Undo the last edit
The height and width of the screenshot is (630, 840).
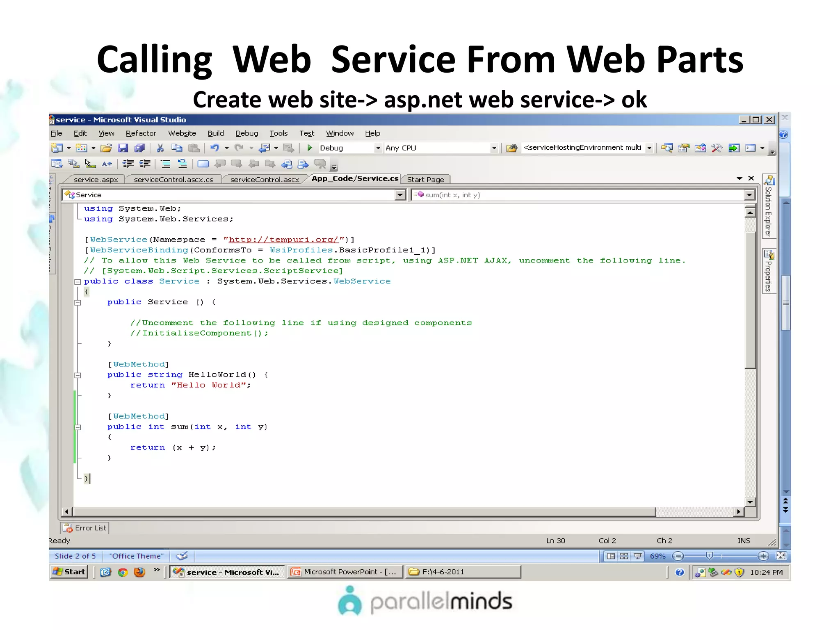pyautogui.click(x=215, y=148)
